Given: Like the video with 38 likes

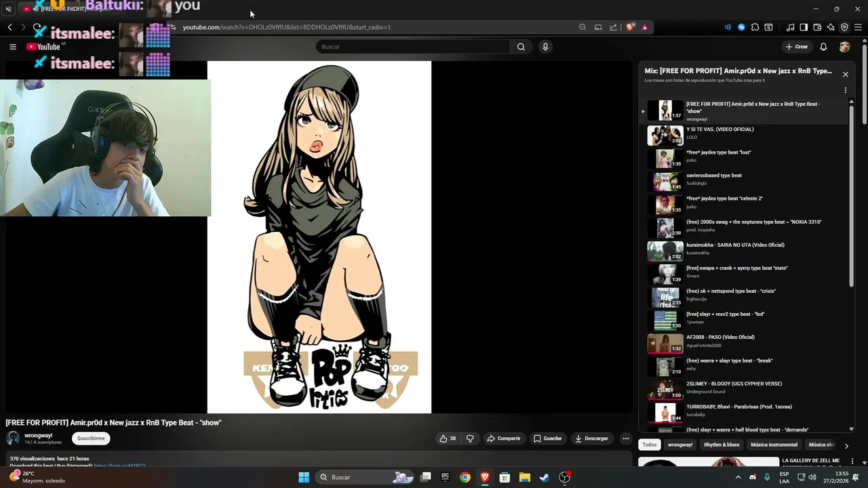Looking at the screenshot, I should coord(448,439).
